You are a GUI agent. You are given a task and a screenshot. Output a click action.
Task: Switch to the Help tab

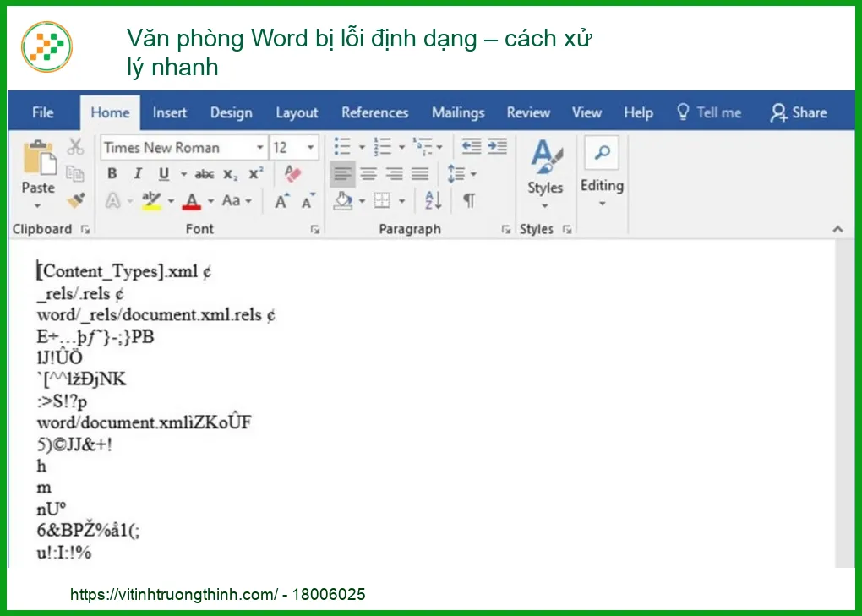click(x=638, y=112)
